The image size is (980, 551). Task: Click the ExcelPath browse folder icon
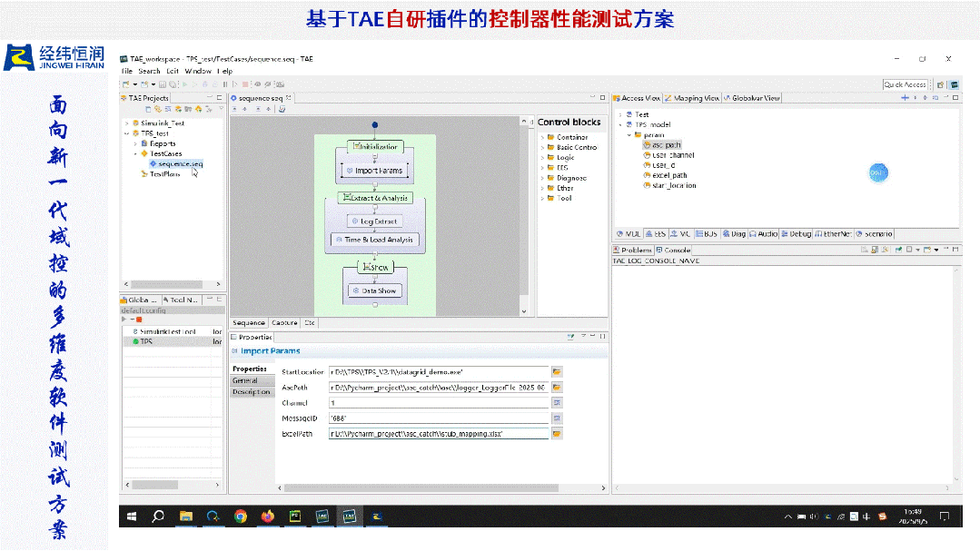(x=557, y=434)
